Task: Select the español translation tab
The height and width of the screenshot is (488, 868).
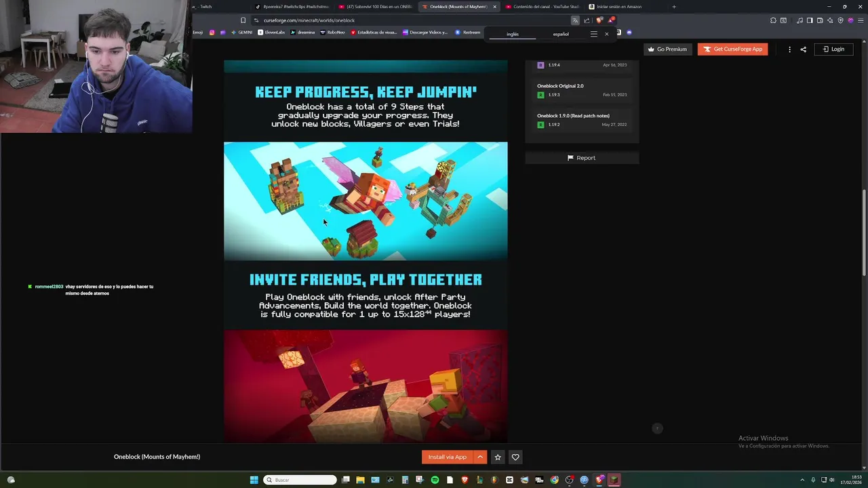Action: pos(561,34)
